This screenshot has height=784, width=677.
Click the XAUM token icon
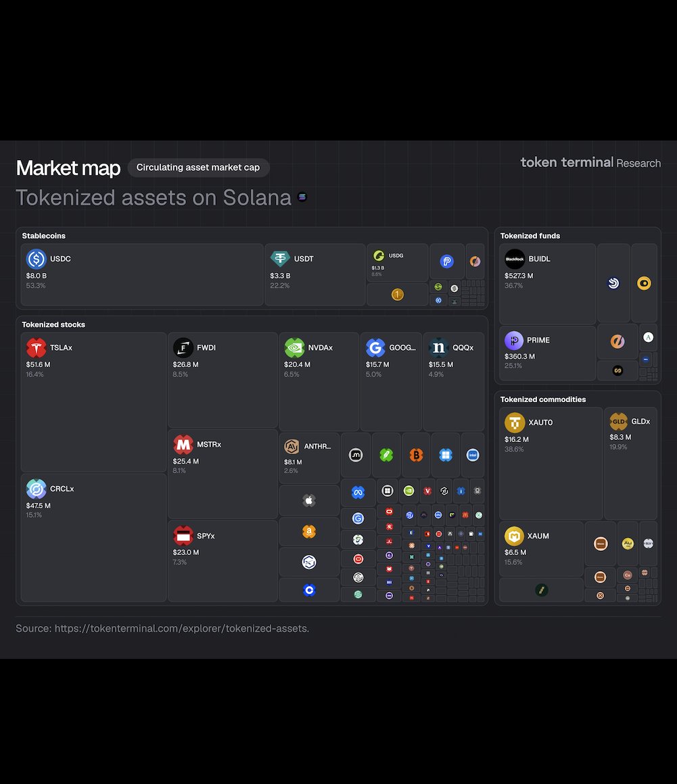pos(514,537)
